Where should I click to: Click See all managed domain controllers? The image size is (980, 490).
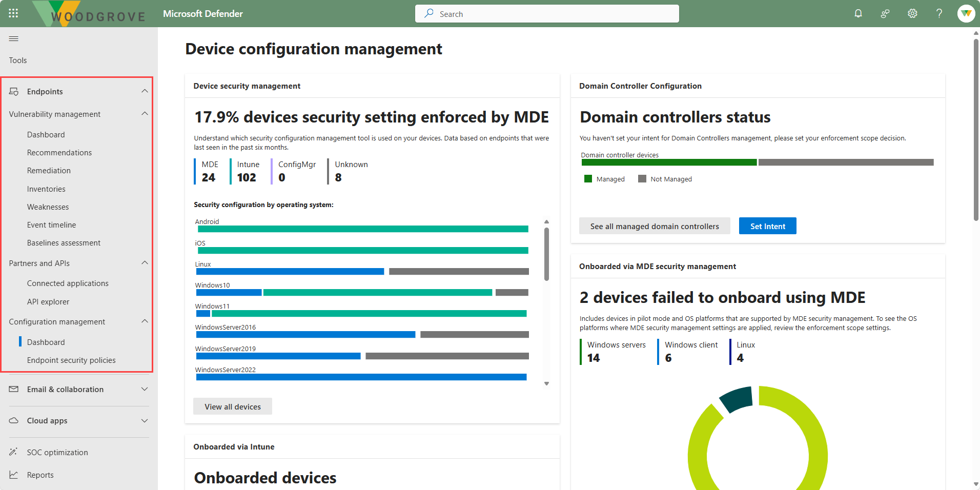click(x=655, y=226)
